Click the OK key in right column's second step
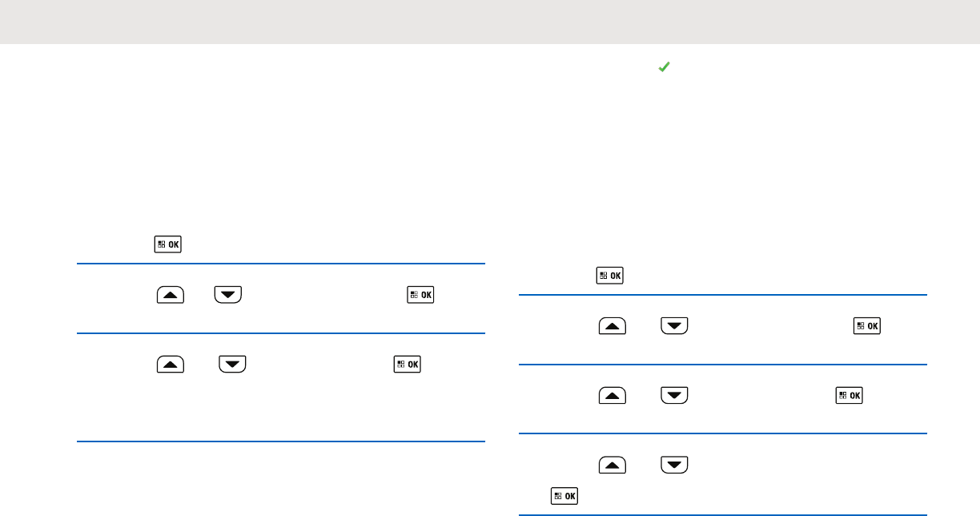Viewport: 980px width, 516px height. pos(867,327)
